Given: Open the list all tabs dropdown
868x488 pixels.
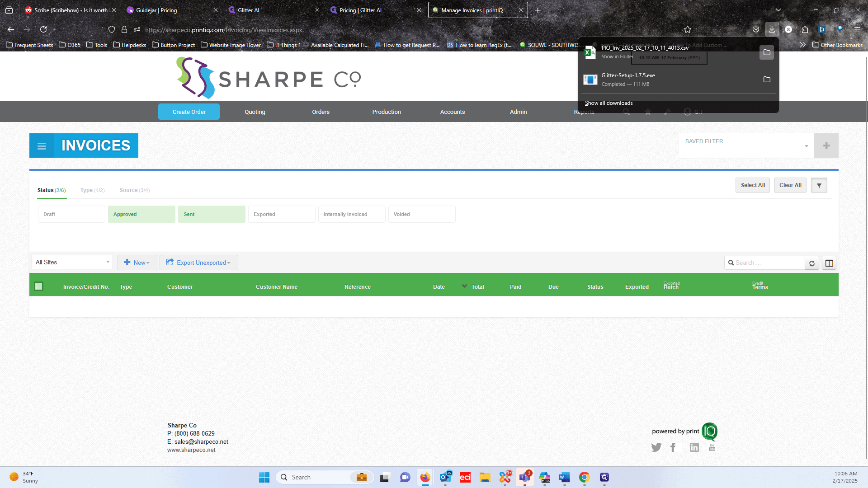Looking at the screenshot, I should tap(778, 10).
